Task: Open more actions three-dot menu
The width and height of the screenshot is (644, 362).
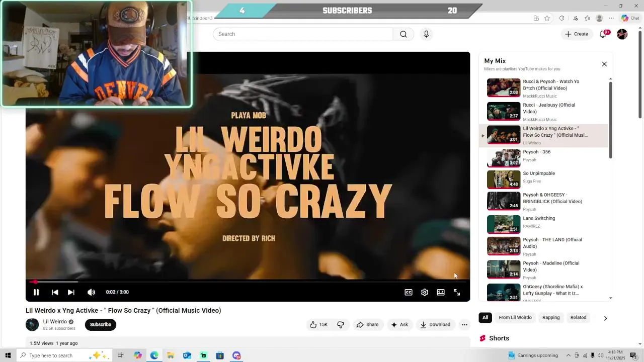Action: coord(464,325)
